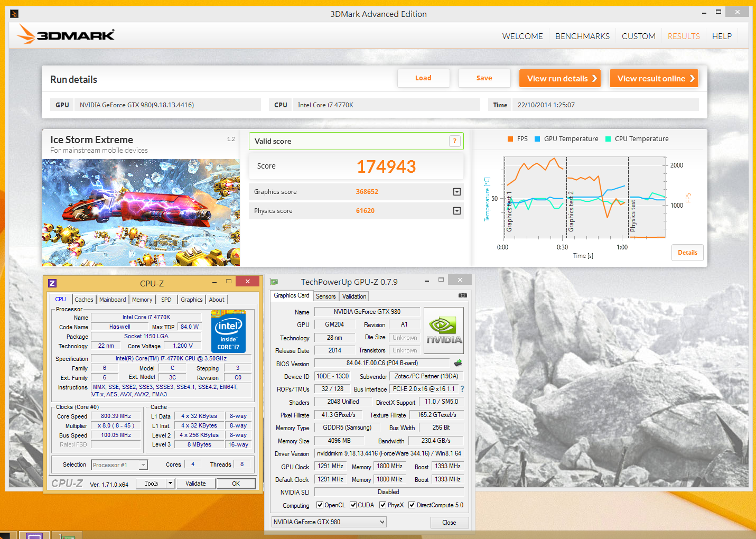Toggle the CUDA checkbox in GPU-Z
The height and width of the screenshot is (539, 756).
click(353, 505)
